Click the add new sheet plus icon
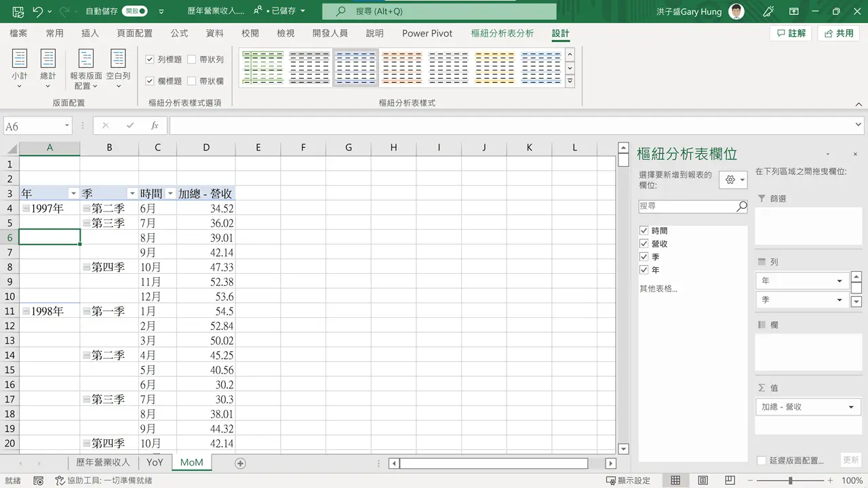Viewport: 868px width, 488px height. pos(240,463)
